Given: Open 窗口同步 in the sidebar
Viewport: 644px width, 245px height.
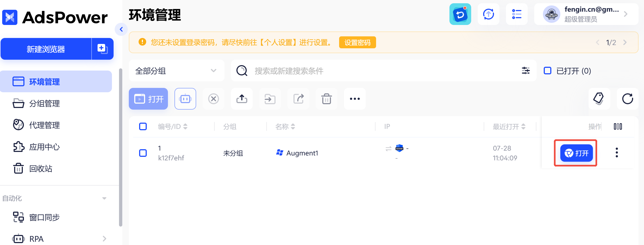Looking at the screenshot, I should pyautogui.click(x=56, y=217).
